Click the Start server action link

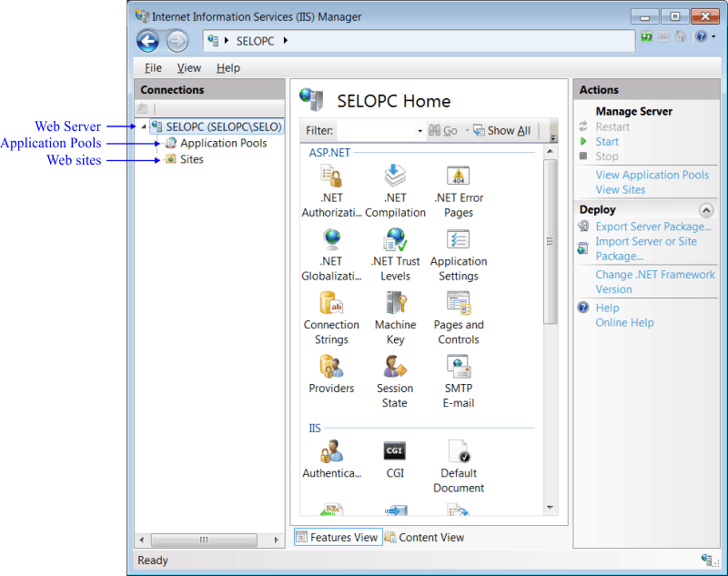pos(607,142)
